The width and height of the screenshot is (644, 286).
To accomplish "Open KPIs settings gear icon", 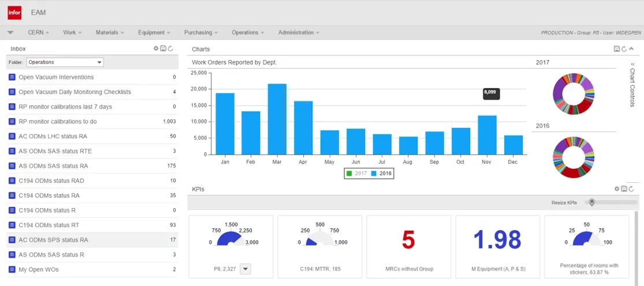I will click(616, 189).
